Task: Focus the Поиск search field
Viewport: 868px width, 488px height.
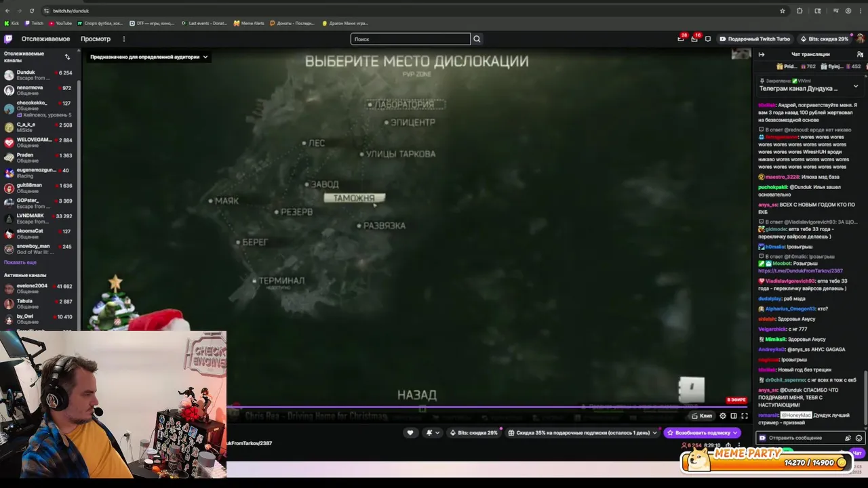Action: coord(410,39)
